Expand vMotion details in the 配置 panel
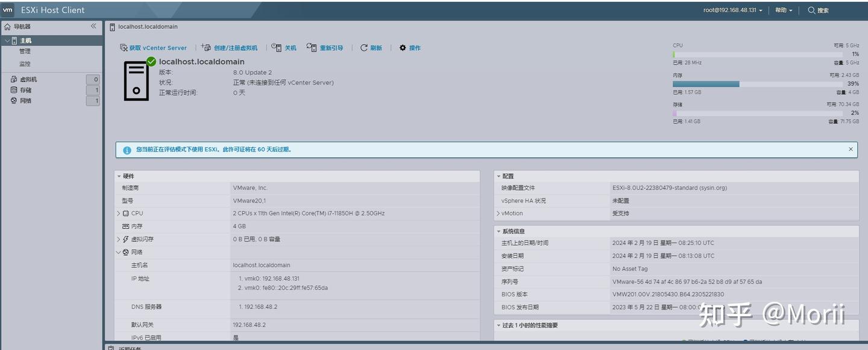Screen dimensions: 868x350 click(498, 213)
